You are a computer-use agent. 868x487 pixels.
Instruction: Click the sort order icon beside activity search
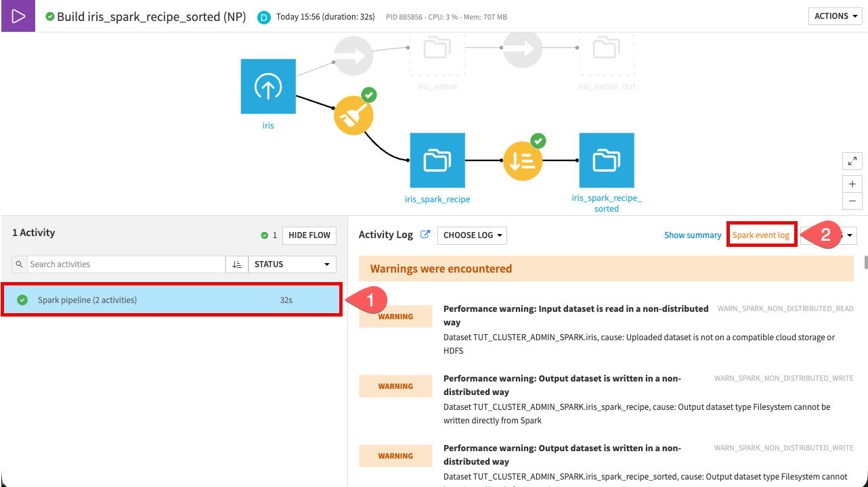[236, 264]
